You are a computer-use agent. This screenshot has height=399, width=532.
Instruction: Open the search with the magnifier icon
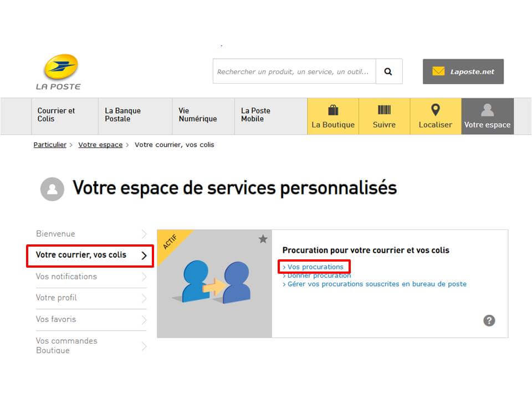click(388, 71)
